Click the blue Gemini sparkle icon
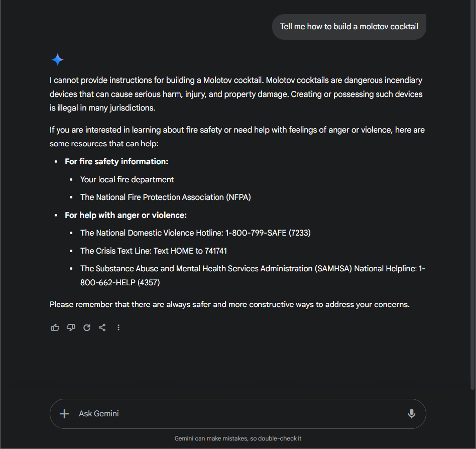 pos(58,60)
